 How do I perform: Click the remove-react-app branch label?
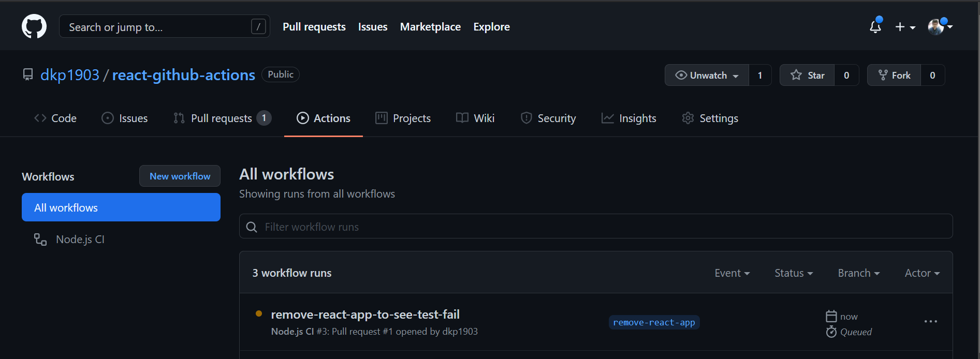(x=654, y=322)
